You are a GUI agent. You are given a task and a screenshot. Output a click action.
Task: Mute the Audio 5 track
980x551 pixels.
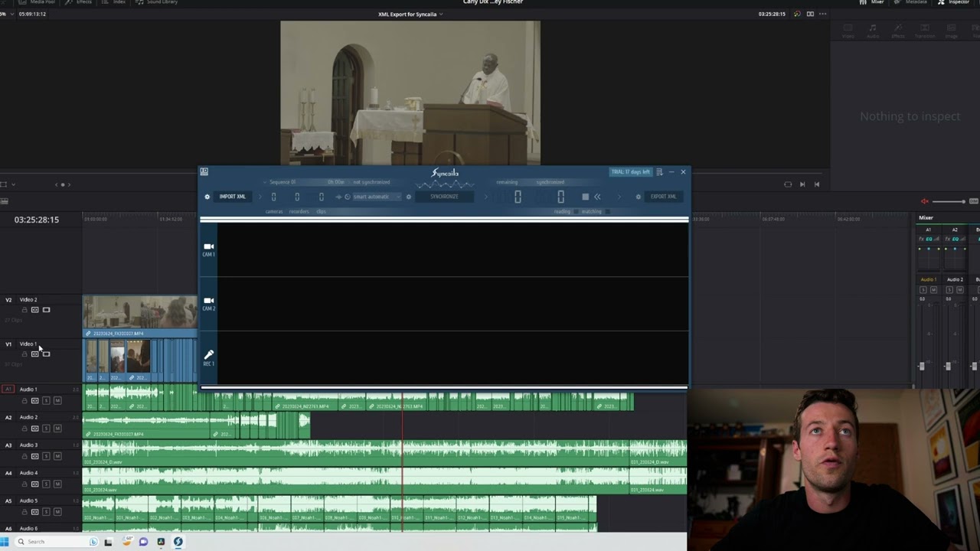[57, 512]
